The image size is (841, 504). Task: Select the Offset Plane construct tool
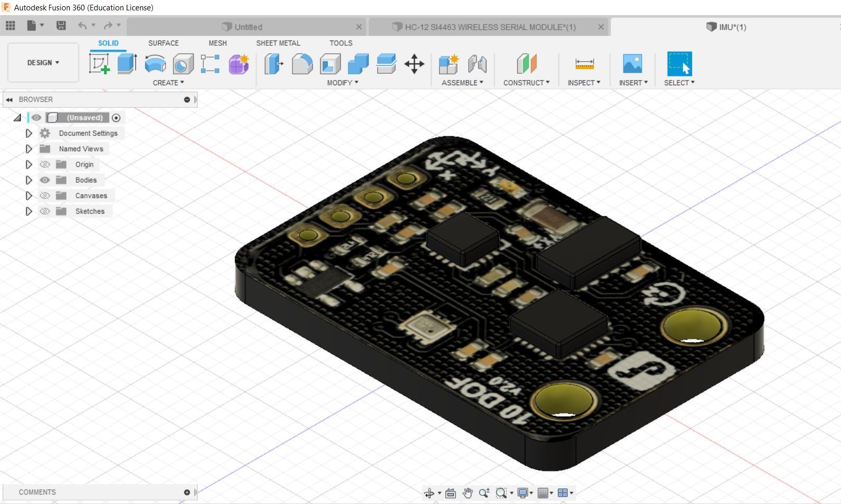tap(527, 64)
